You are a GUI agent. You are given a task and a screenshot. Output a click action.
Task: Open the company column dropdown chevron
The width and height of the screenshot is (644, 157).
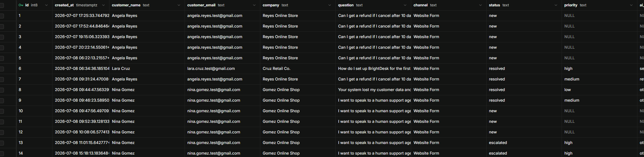330,5
